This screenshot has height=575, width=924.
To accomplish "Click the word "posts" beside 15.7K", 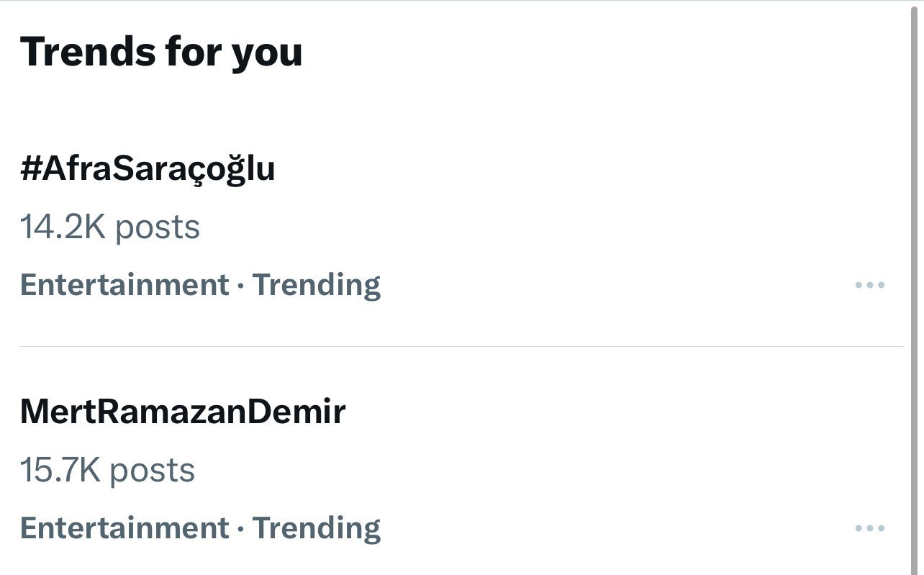I will [153, 471].
